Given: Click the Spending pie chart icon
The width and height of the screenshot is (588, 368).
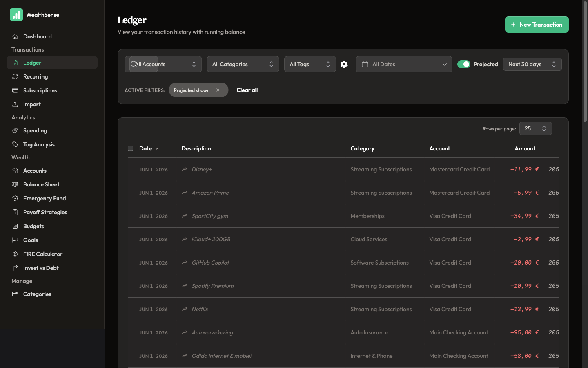Looking at the screenshot, I should tap(15, 130).
